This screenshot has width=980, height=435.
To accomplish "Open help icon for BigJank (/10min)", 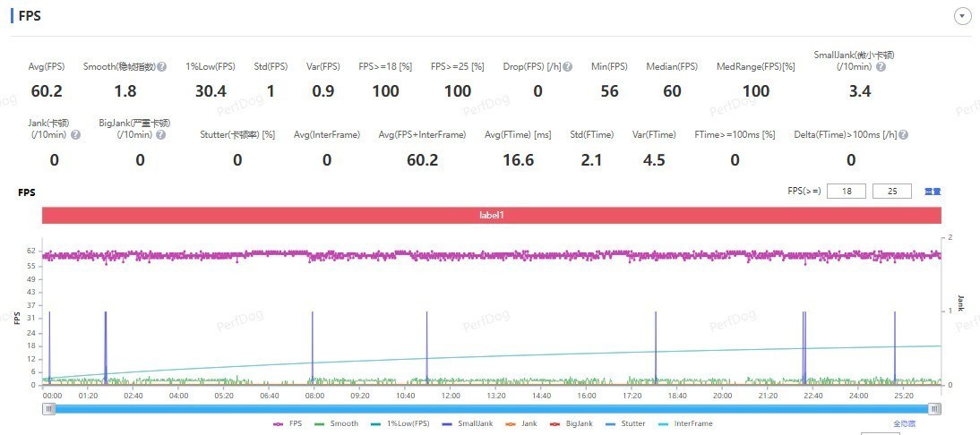I will 160,134.
